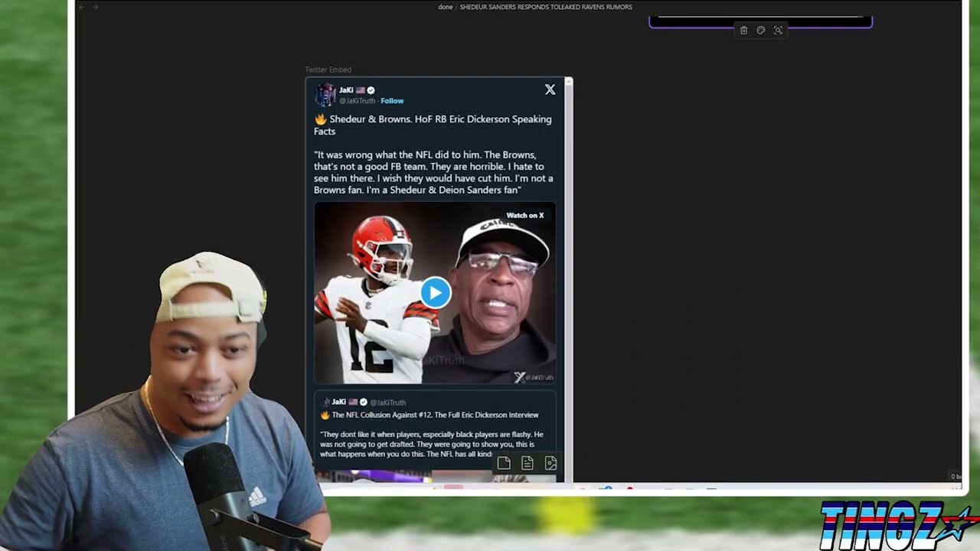Click the quoted tweet body 'They dont like it'

pyautogui.click(x=433, y=444)
